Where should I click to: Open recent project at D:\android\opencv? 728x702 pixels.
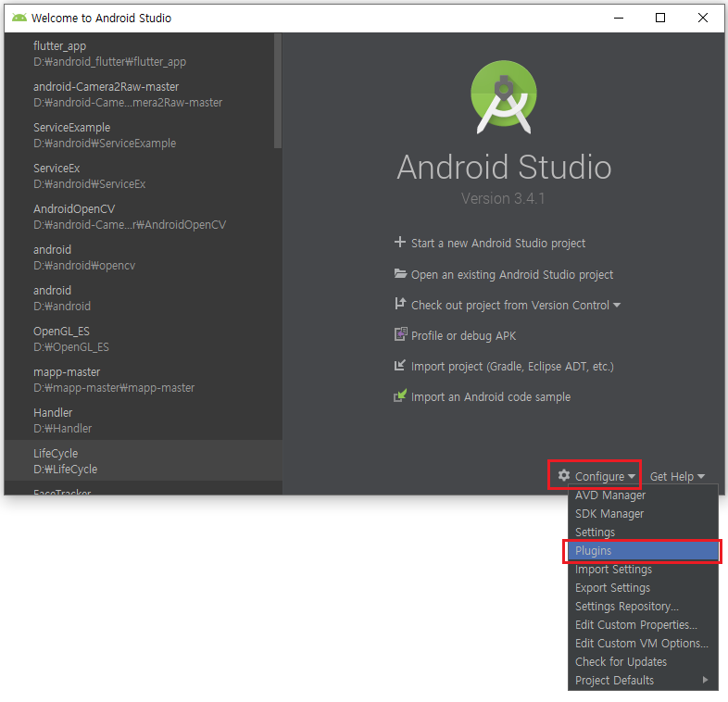click(144, 257)
